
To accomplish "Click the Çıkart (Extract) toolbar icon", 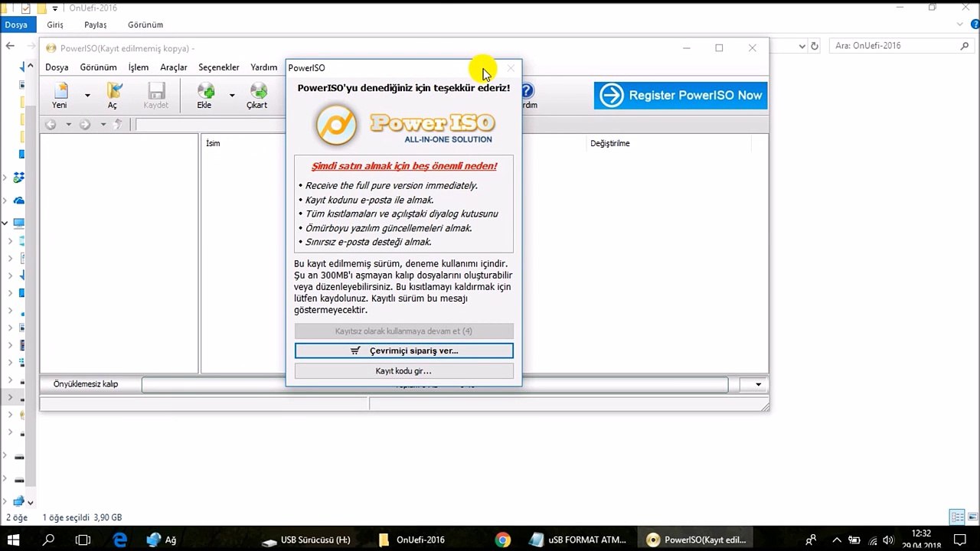I will point(257,96).
